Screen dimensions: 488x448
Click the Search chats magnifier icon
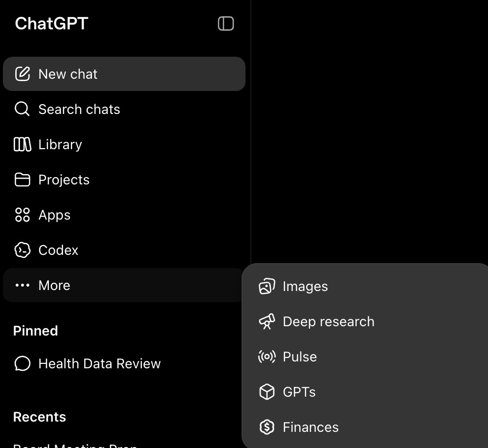22,109
